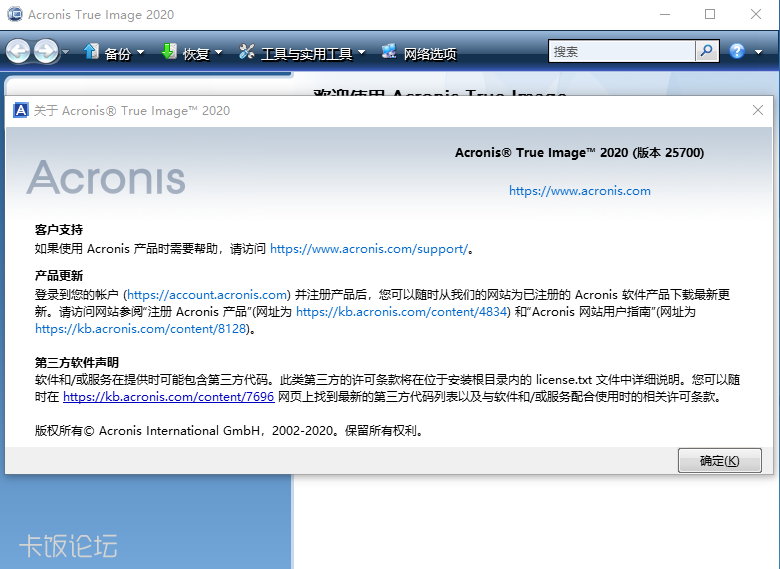This screenshot has width=780, height=569.
Task: Click the network options (网络选项) icon
Action: pyautogui.click(x=389, y=52)
